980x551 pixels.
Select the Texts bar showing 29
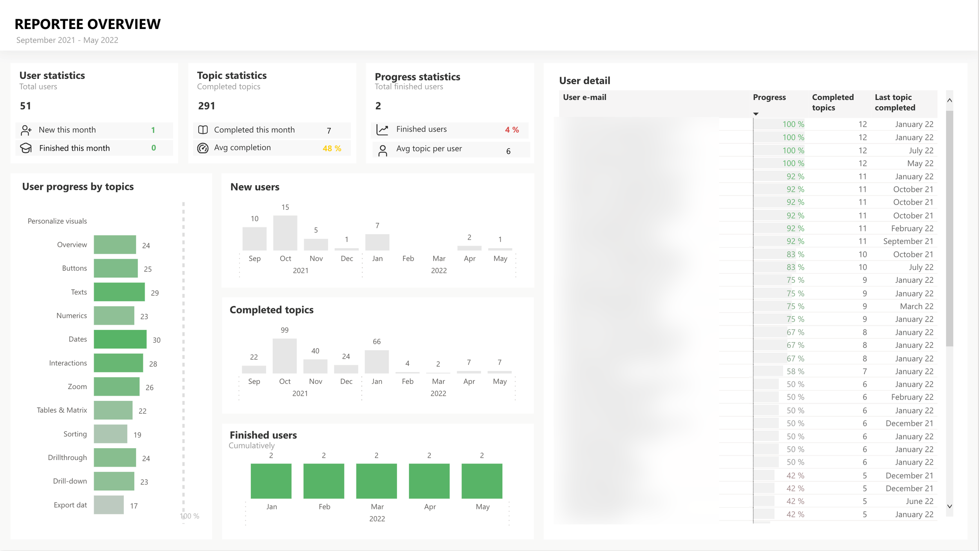click(119, 292)
